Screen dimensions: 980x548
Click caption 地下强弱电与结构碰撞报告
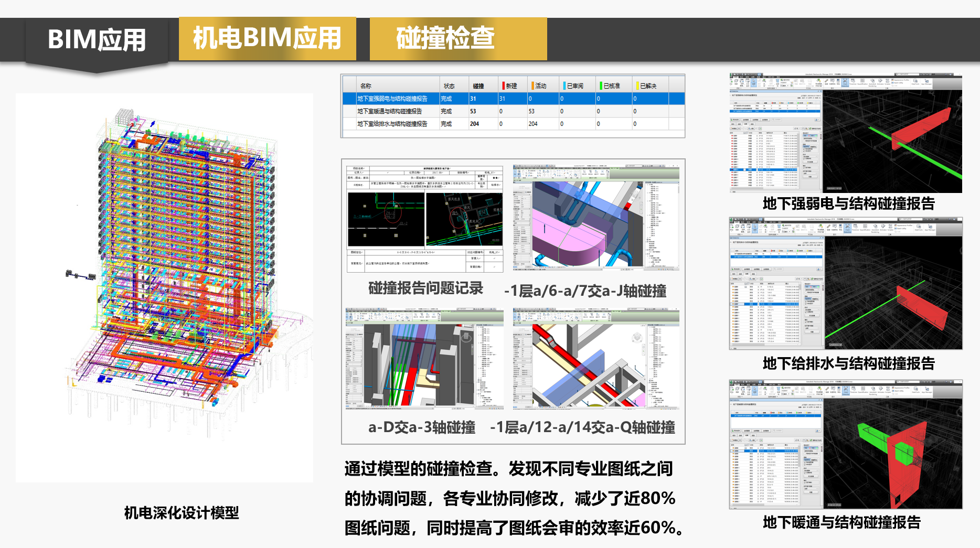click(849, 203)
